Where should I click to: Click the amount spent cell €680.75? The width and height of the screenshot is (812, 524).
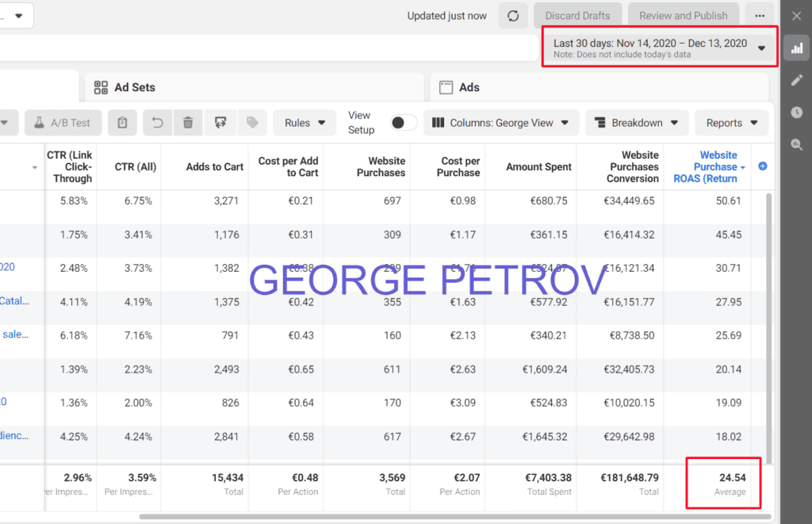[x=549, y=201]
